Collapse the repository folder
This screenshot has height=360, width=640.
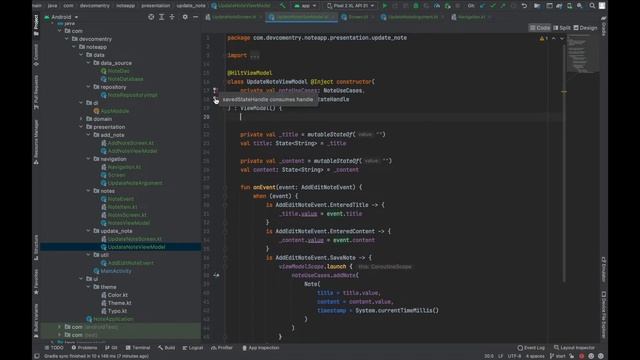[x=89, y=87]
